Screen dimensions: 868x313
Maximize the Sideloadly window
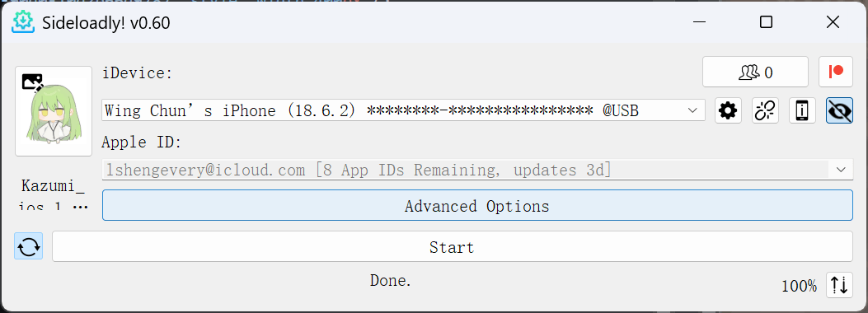point(766,22)
